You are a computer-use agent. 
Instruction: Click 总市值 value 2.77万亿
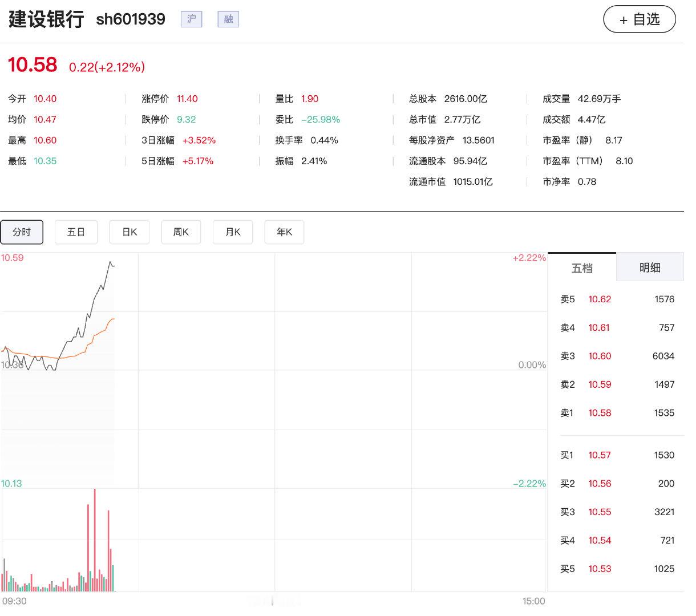(x=462, y=119)
